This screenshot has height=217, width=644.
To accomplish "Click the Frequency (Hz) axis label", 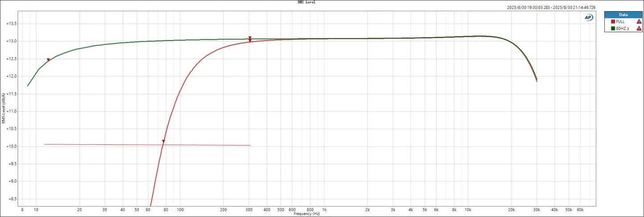I will [x=307, y=214].
